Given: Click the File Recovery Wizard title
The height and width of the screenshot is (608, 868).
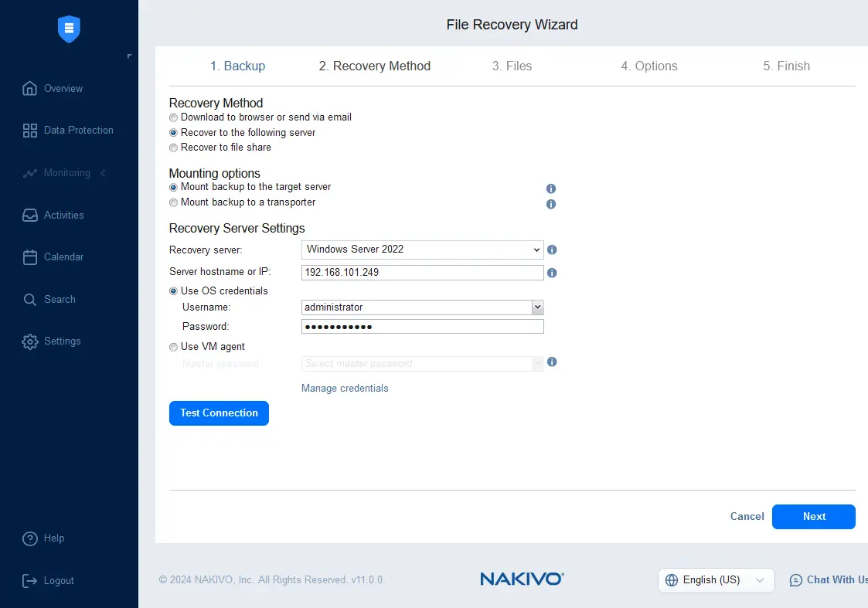Looking at the screenshot, I should point(512,25).
